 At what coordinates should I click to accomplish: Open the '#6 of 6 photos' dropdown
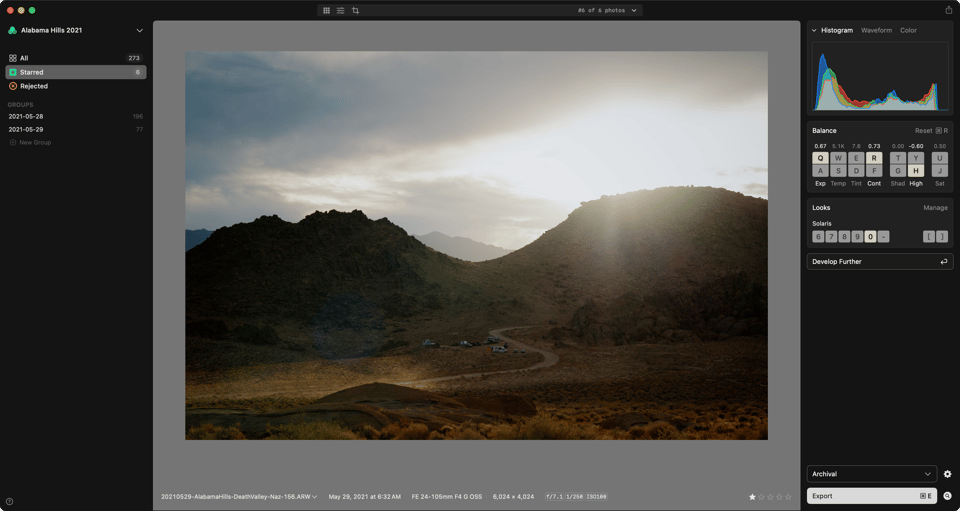pos(607,10)
